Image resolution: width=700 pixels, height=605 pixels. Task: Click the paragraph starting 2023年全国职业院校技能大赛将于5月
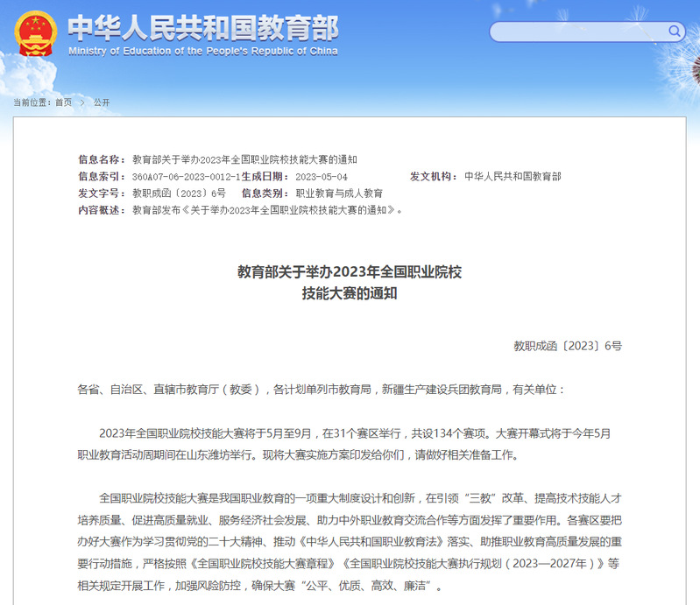tap(350, 444)
